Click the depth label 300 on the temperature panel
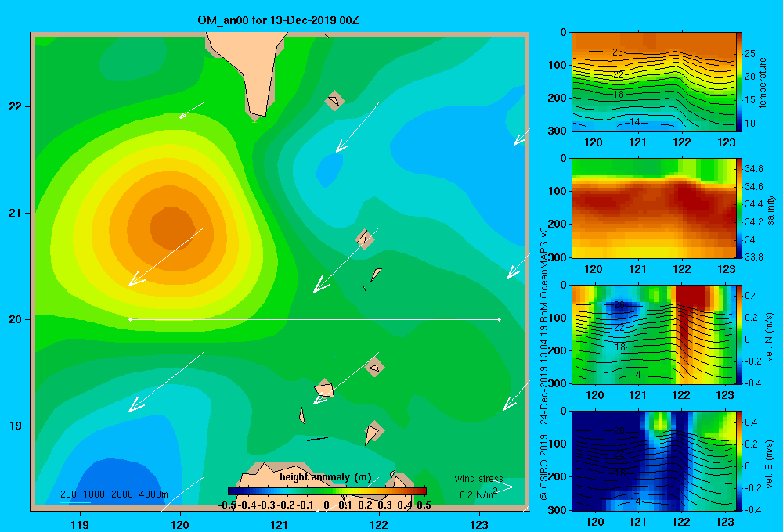The image size is (783, 532). coord(557,131)
